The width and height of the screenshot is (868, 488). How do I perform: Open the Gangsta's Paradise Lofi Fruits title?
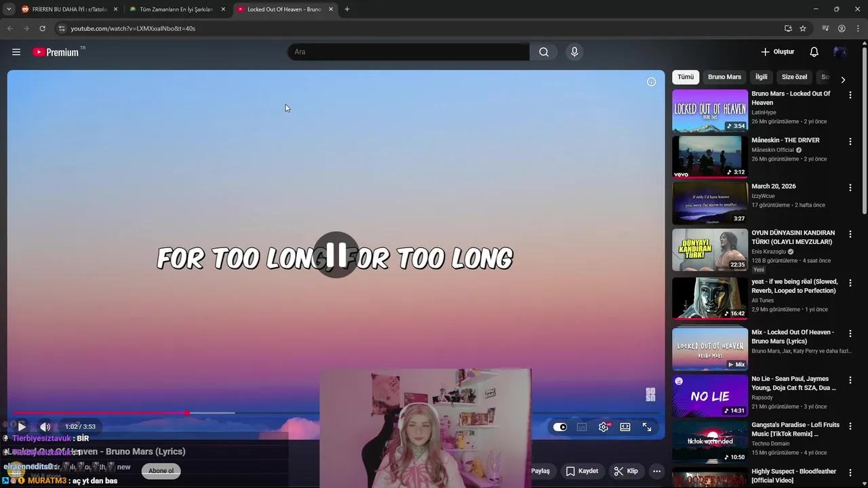[x=795, y=429]
